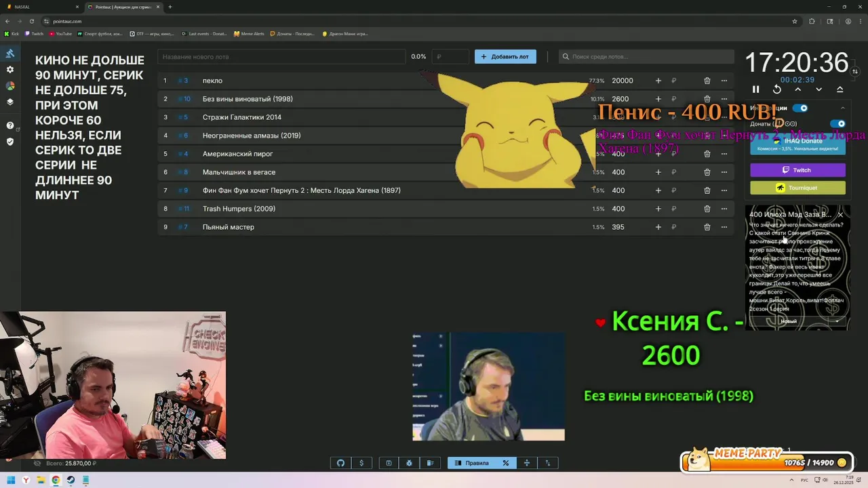Open GitHub icon in bottom toolbar
Image resolution: width=868 pixels, height=488 pixels.
[x=341, y=463]
